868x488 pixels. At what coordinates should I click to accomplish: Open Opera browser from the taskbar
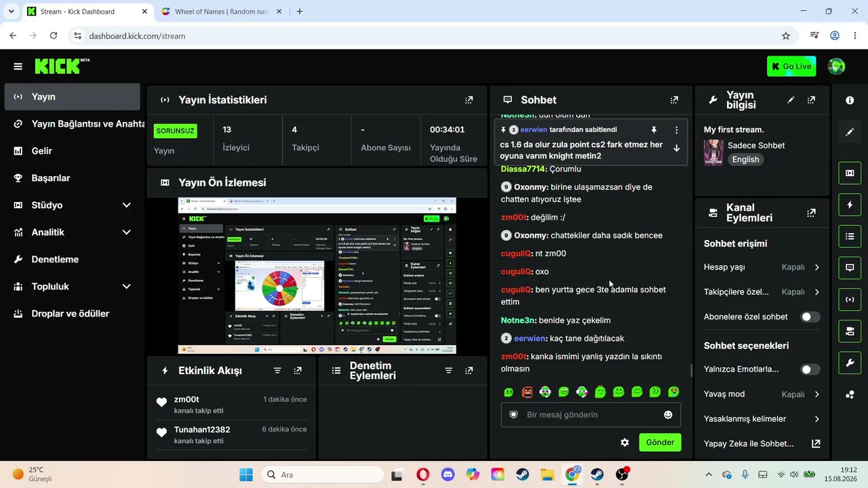click(423, 474)
